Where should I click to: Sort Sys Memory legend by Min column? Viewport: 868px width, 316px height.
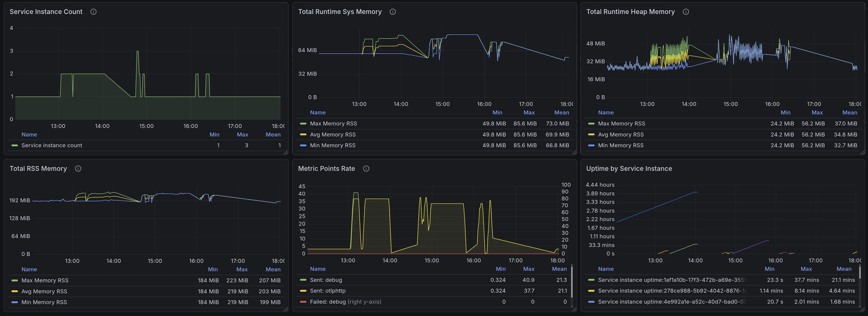497,113
